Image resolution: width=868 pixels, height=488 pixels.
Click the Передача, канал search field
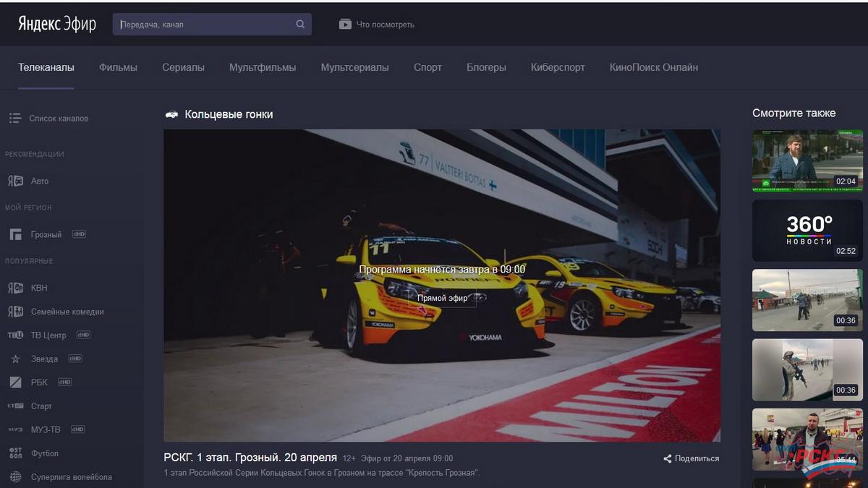coord(212,25)
